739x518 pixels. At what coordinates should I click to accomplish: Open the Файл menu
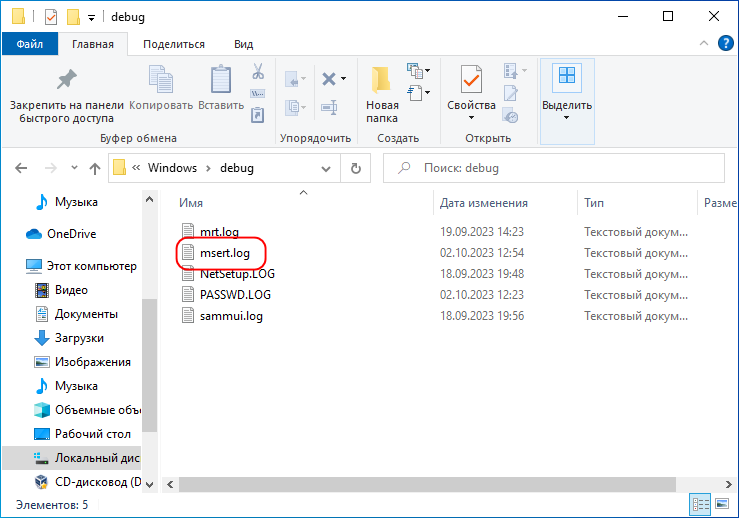point(30,44)
